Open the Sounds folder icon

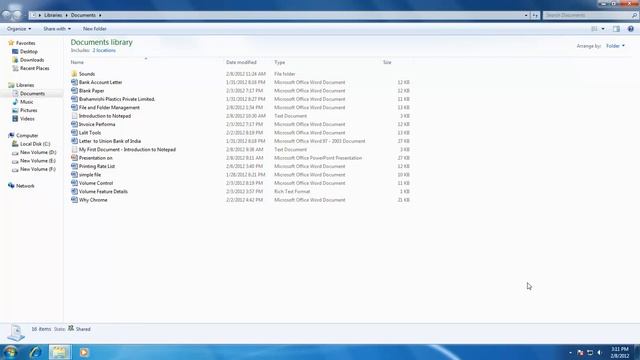tap(74, 74)
